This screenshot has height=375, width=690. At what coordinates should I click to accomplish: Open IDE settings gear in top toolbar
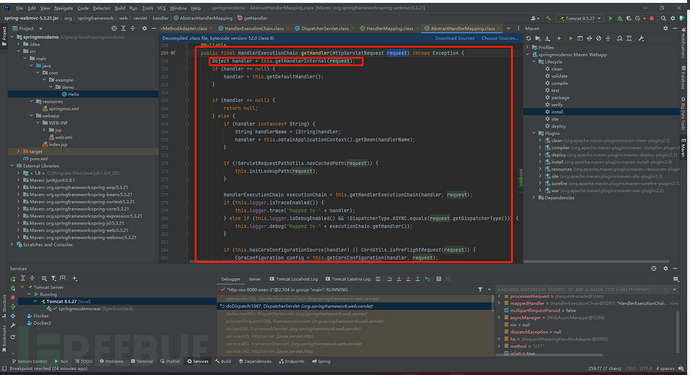pos(672,18)
